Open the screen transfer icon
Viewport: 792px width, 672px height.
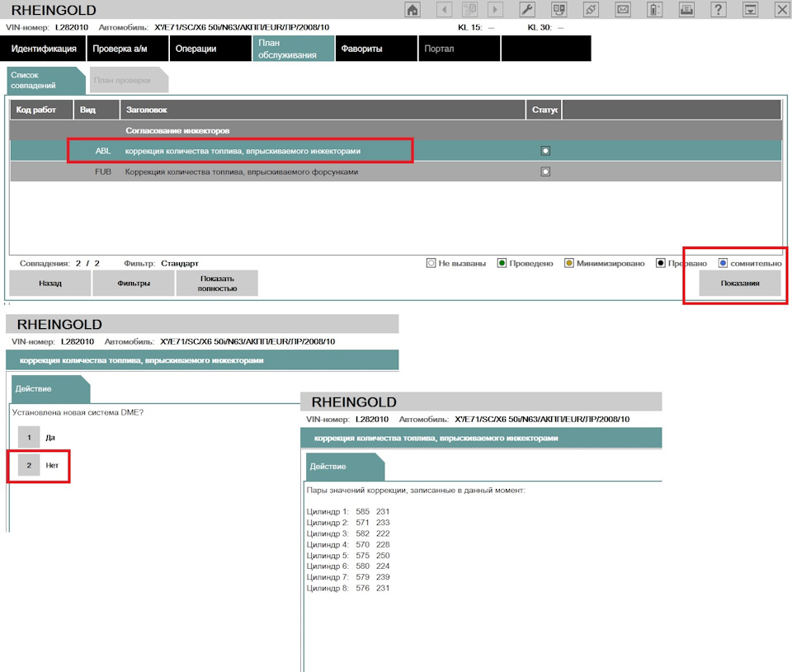[x=559, y=10]
